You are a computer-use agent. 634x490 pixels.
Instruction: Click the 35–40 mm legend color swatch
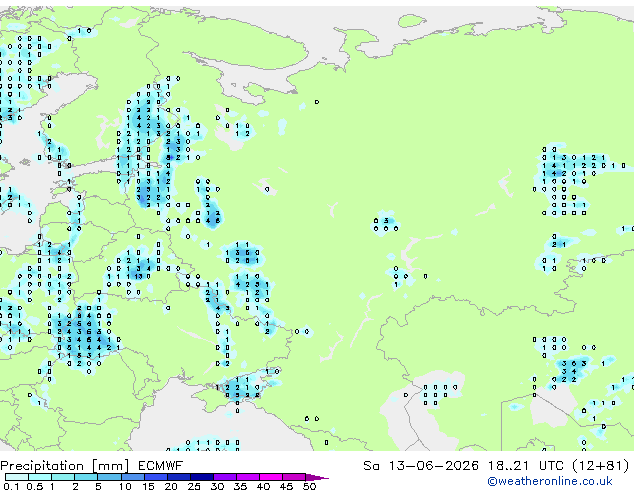click(x=248, y=477)
